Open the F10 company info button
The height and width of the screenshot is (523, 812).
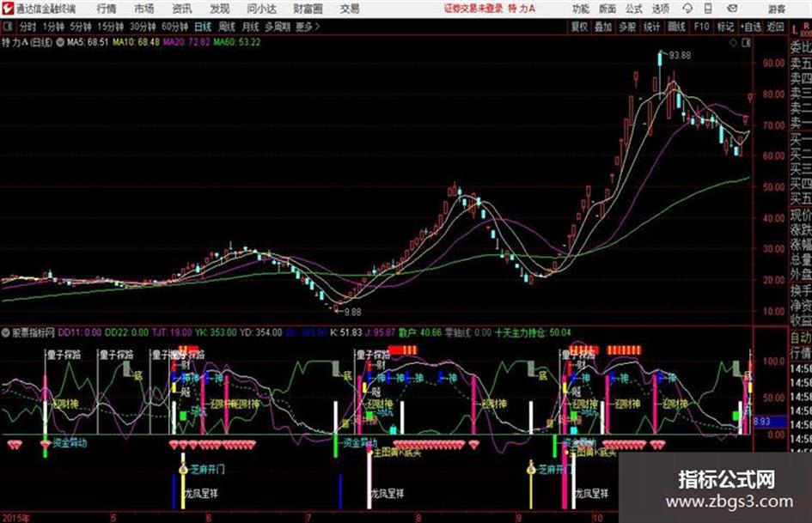point(701,27)
